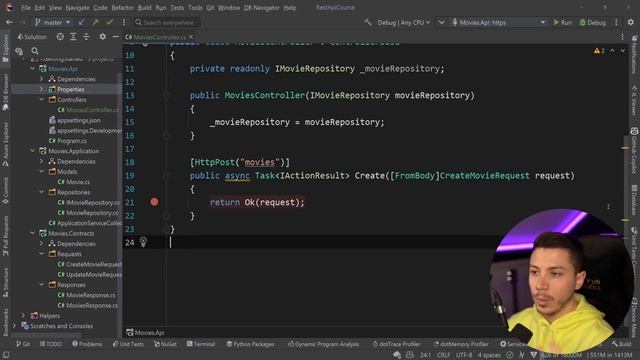The height and width of the screenshot is (360, 640).
Task: Open the master branch dropdown
Action: pyautogui.click(x=53, y=22)
